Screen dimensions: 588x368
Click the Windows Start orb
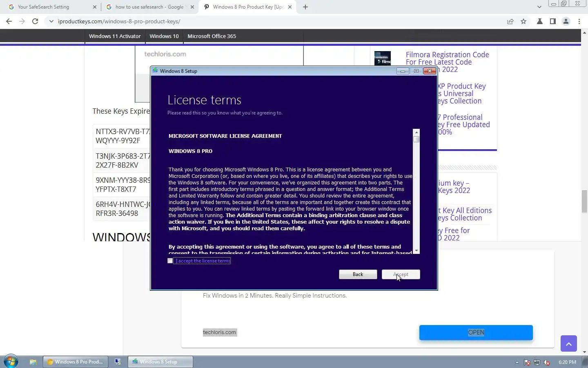click(11, 362)
